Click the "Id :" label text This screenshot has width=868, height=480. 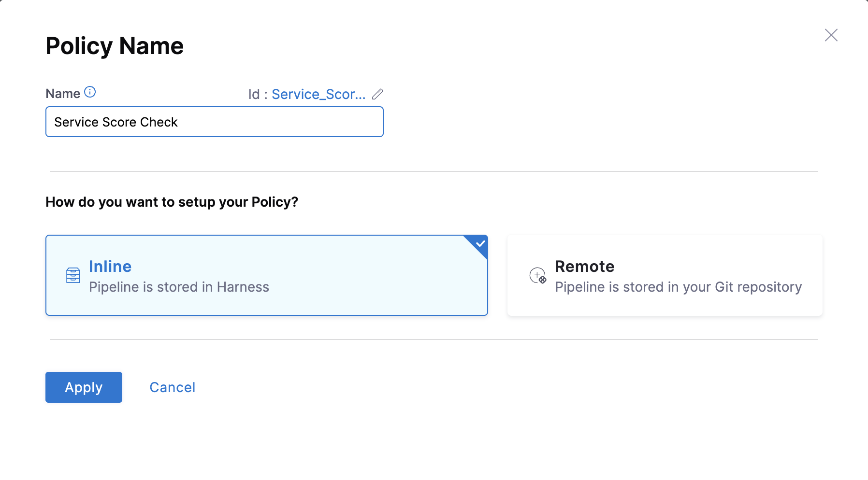point(258,94)
